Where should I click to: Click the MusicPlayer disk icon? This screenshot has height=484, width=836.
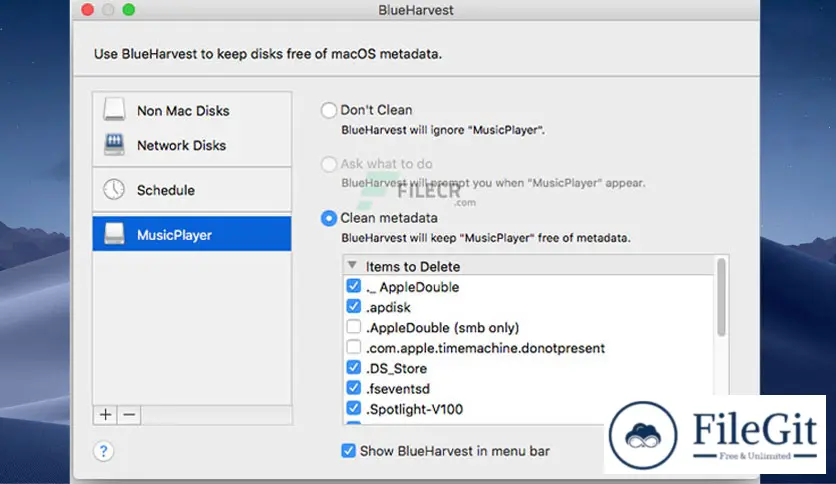click(114, 234)
